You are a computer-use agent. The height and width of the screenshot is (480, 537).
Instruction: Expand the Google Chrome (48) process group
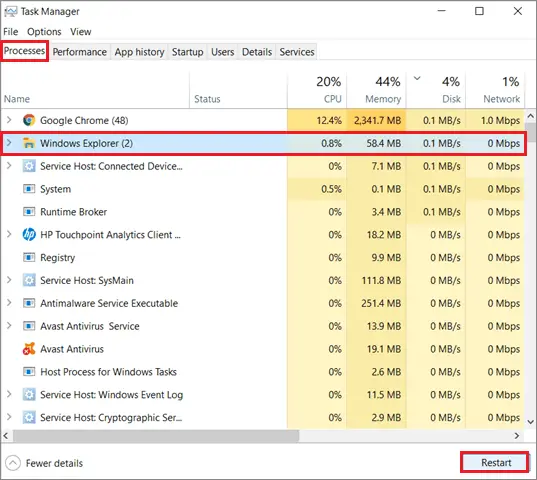9,120
